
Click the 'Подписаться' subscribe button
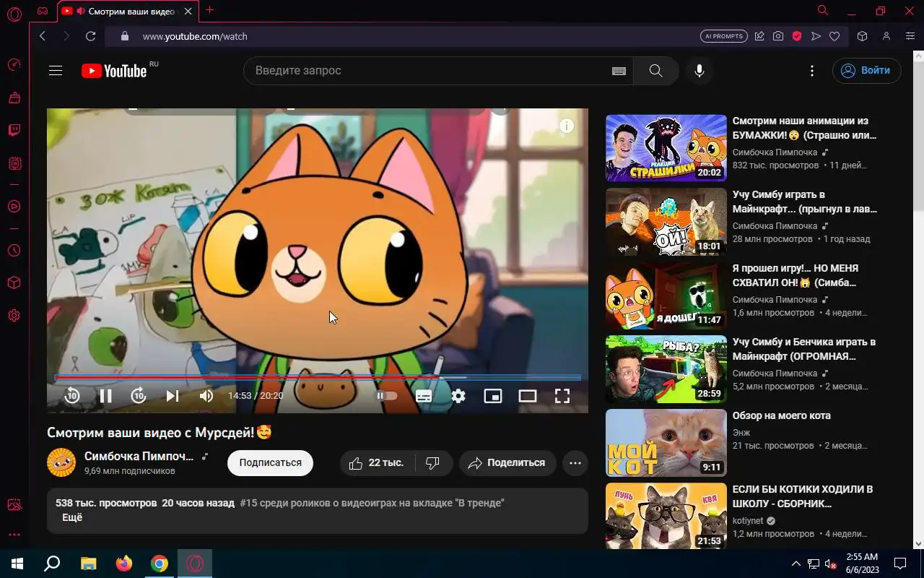[x=270, y=463]
